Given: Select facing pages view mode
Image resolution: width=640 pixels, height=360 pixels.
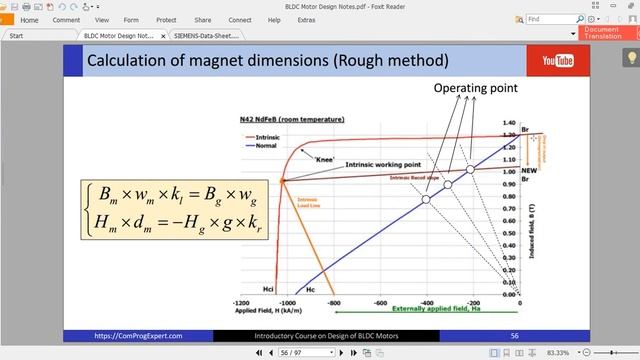Looking at the screenshot, I should click(x=519, y=353).
